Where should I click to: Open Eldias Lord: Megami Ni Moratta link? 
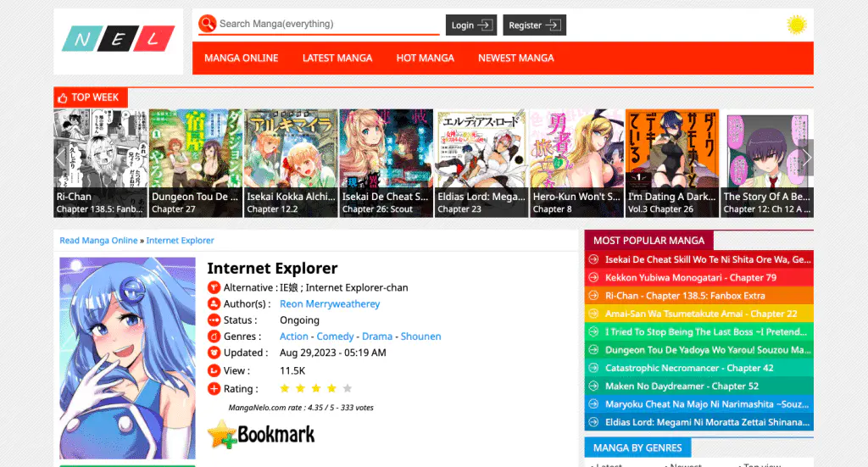point(708,422)
